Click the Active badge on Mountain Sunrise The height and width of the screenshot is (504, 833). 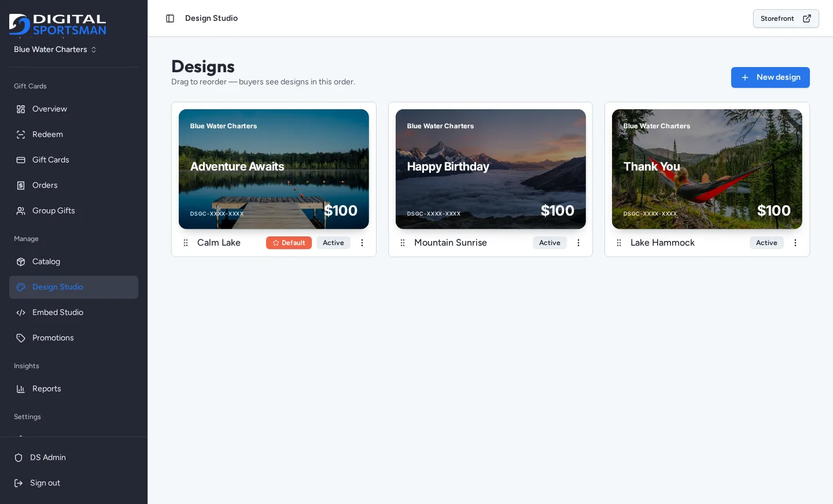pyautogui.click(x=550, y=243)
